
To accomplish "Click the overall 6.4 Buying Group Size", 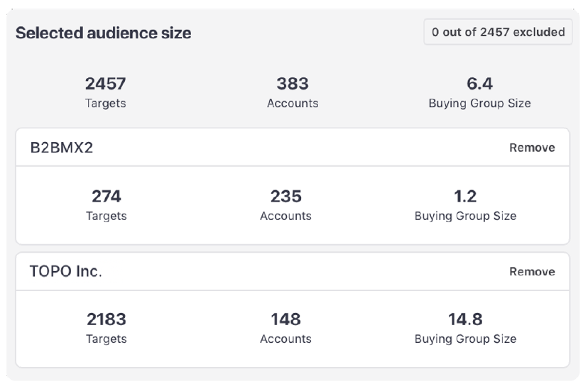I will pyautogui.click(x=479, y=84).
